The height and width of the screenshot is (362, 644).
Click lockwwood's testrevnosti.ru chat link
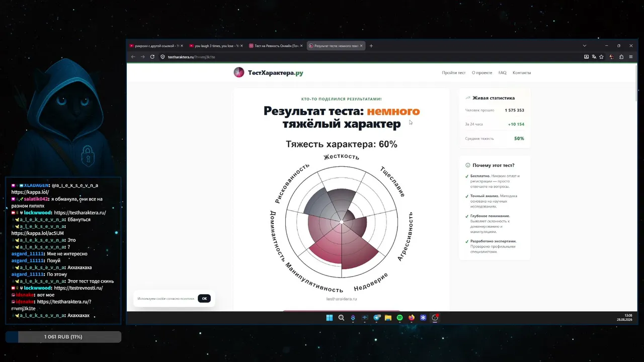pos(78,288)
